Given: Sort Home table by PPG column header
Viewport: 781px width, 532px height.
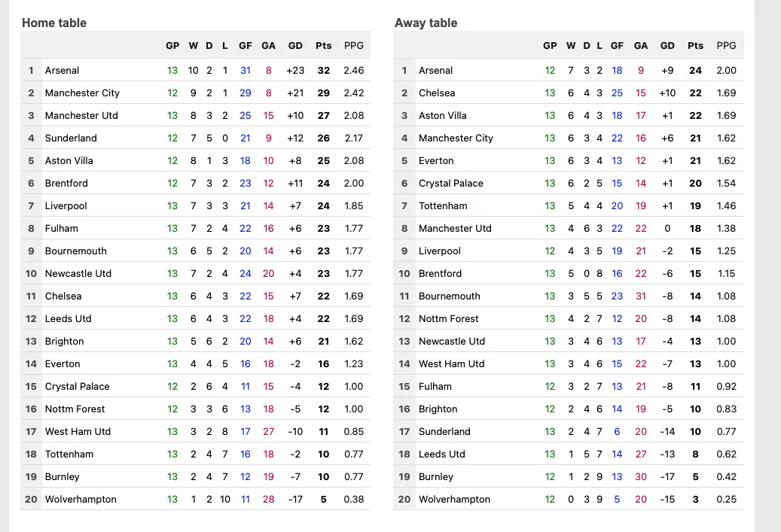Looking at the screenshot, I should (x=354, y=45).
